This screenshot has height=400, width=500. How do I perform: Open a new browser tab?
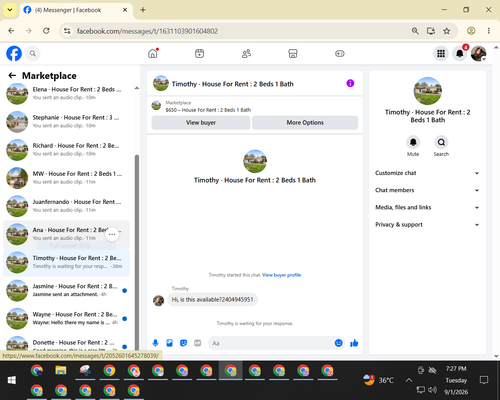(143, 10)
